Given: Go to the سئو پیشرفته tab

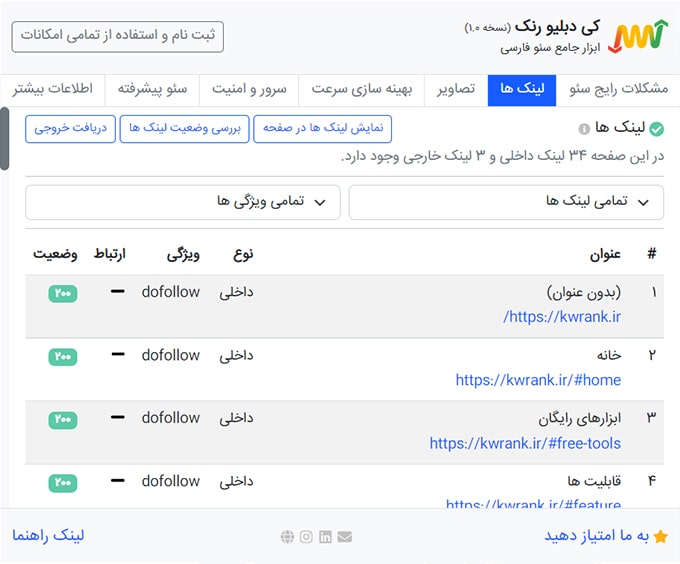Looking at the screenshot, I should click(x=152, y=90).
